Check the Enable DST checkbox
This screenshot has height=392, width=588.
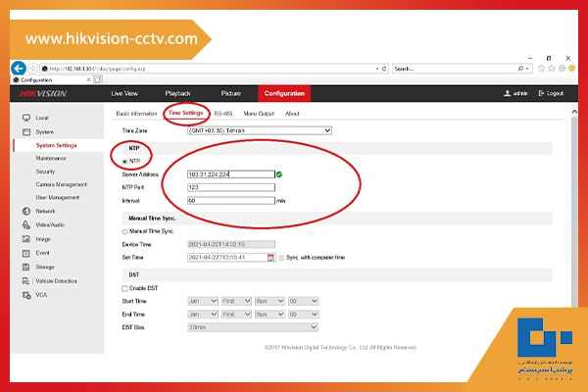tap(124, 288)
